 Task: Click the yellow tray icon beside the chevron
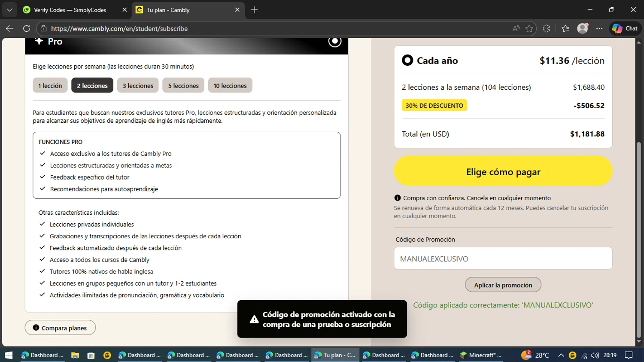point(572,355)
